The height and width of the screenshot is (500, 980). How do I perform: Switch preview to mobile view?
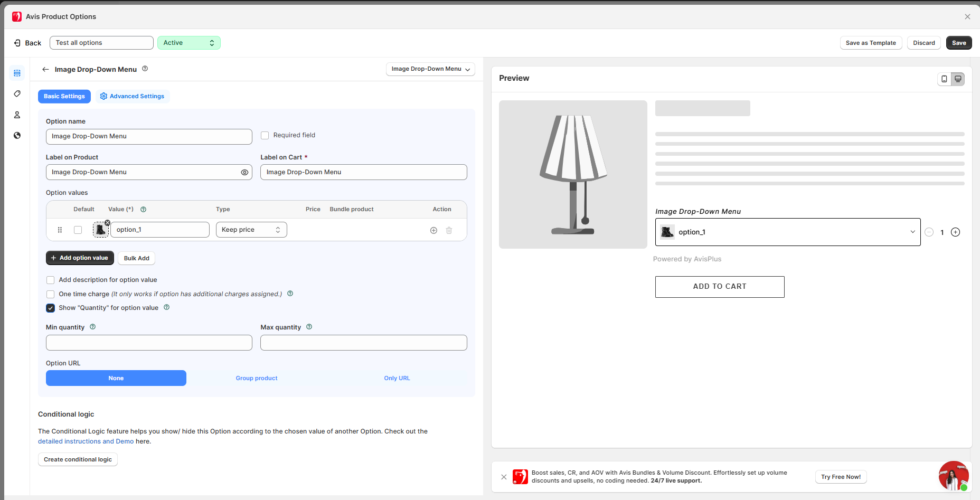click(944, 79)
